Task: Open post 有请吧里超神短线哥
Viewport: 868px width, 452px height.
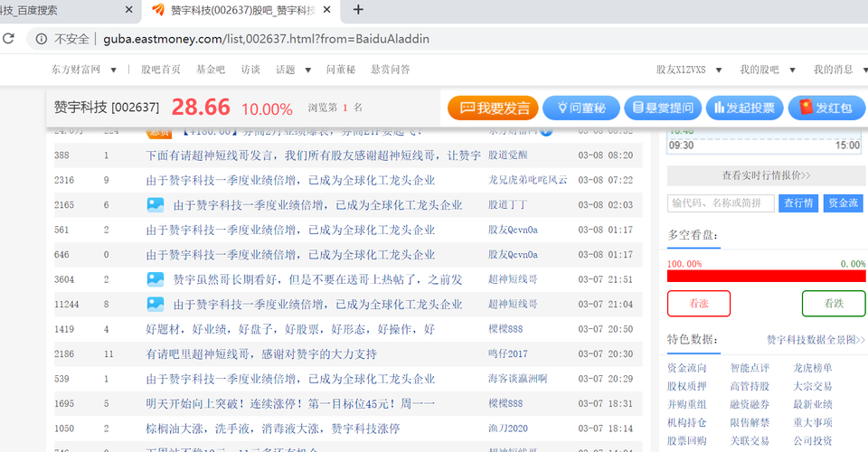Action: 261,354
